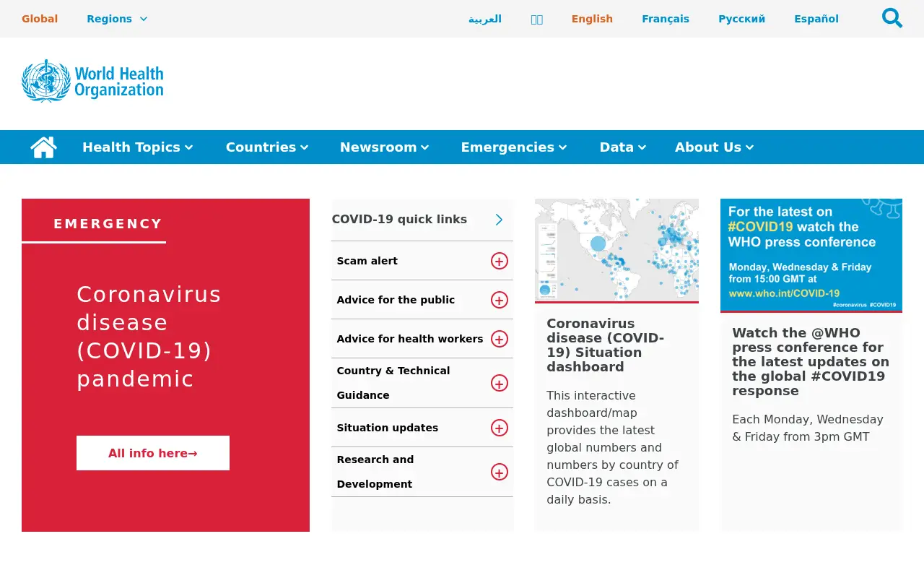Expand Advice for health workers plus icon
Viewport: 924px width, 578px height.
[x=500, y=339]
